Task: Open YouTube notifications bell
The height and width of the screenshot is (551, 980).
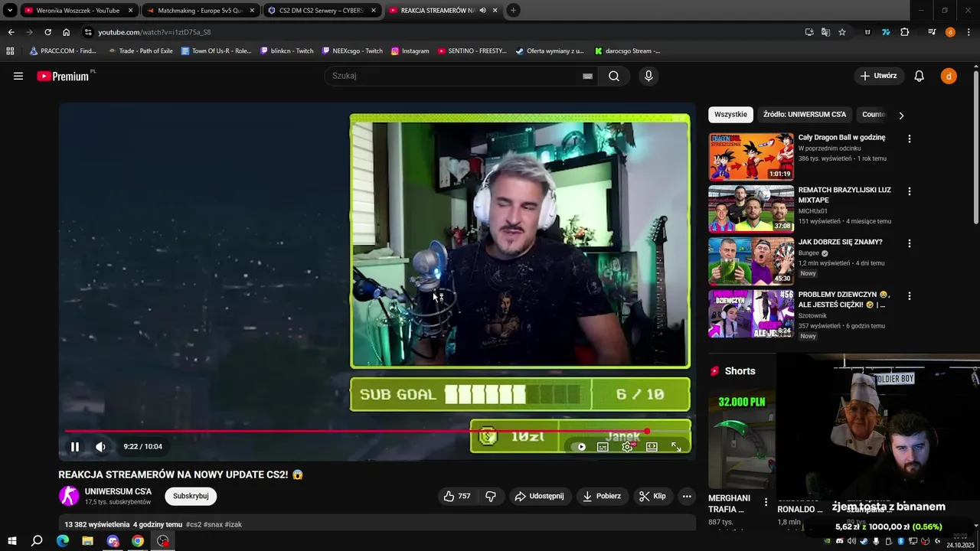Action: click(920, 76)
